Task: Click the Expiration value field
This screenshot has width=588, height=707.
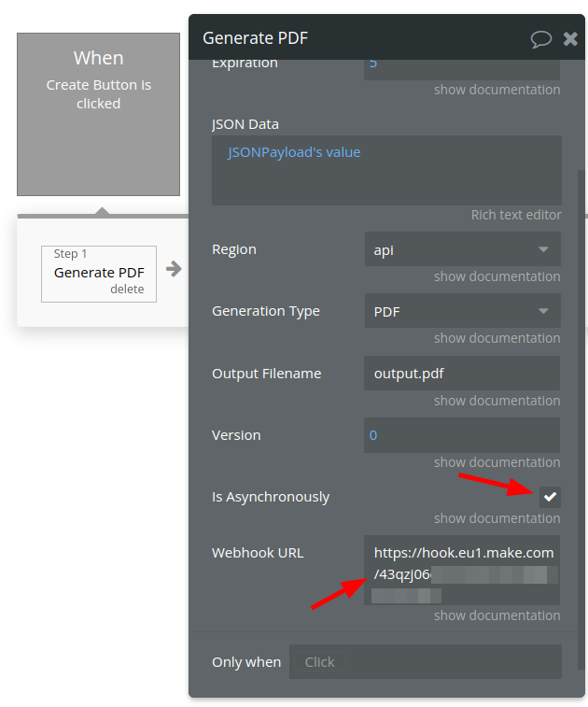Action: click(x=462, y=65)
